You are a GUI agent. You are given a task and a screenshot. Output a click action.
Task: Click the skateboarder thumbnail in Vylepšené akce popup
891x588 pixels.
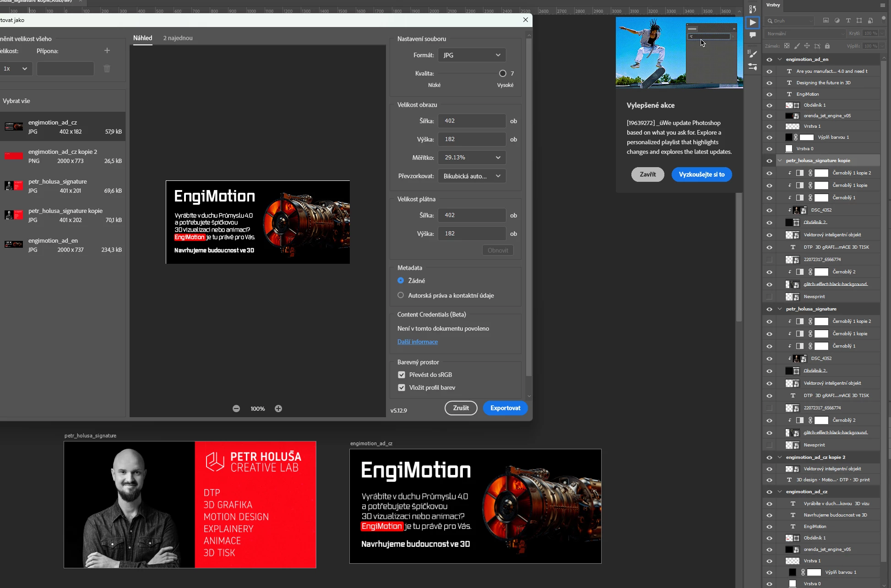click(679, 53)
